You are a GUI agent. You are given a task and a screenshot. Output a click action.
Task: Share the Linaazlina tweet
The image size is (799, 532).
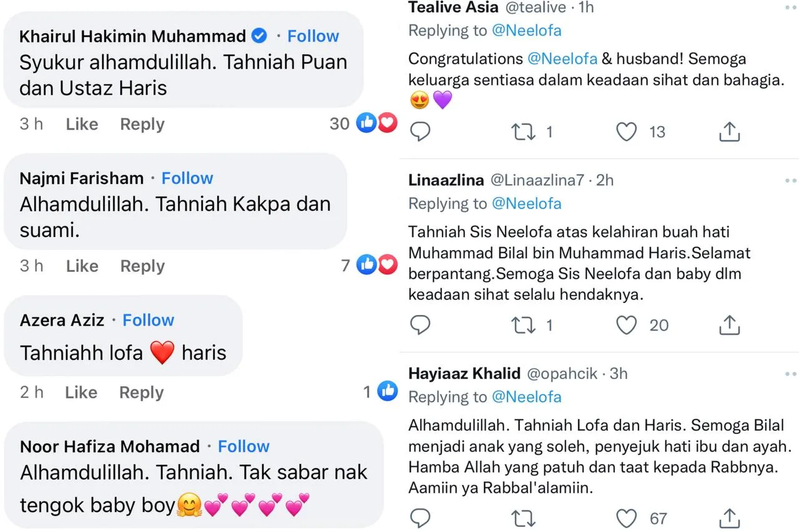pos(729,325)
